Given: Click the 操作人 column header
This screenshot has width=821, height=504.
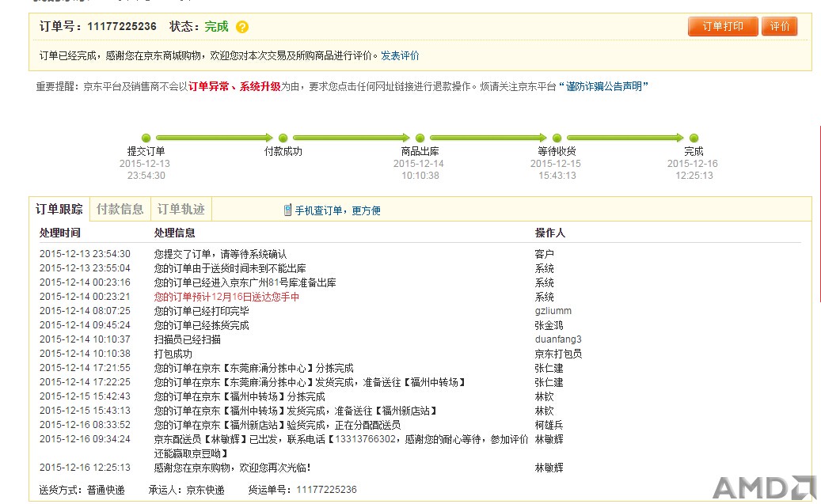Looking at the screenshot, I should 549,233.
